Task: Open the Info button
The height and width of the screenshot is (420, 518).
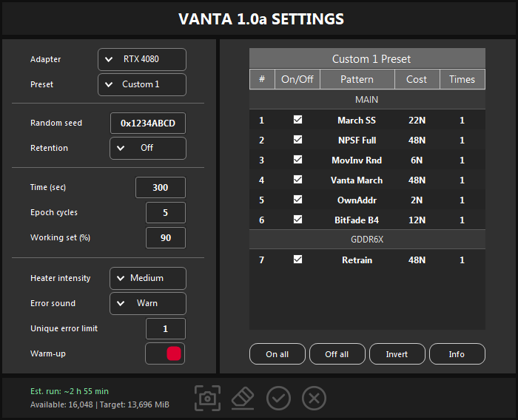Action: click(x=457, y=354)
